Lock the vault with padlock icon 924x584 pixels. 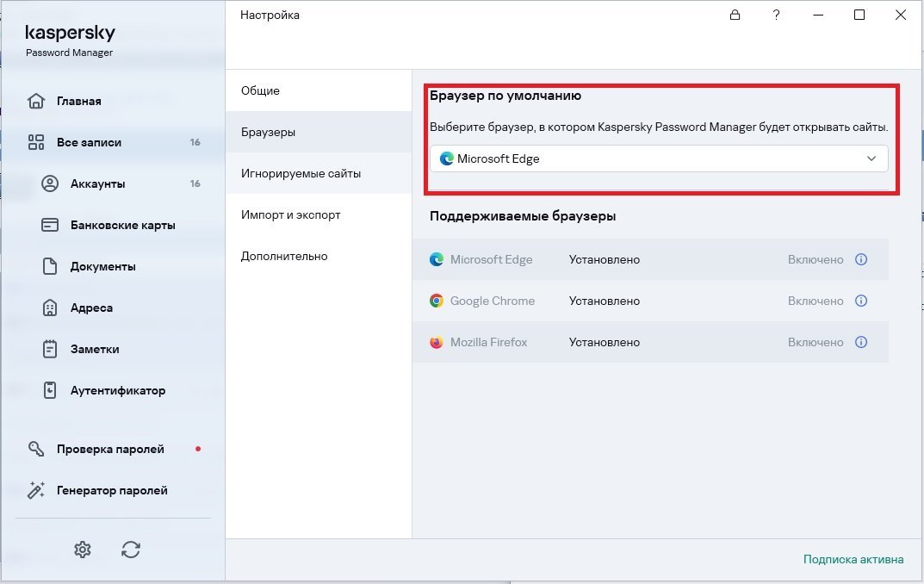pyautogui.click(x=735, y=15)
